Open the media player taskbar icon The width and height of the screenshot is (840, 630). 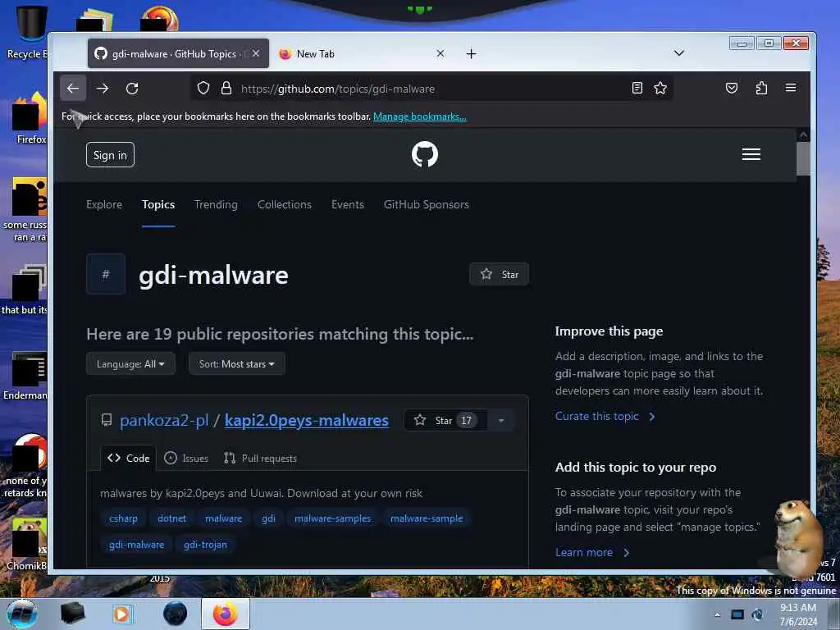(x=121, y=614)
